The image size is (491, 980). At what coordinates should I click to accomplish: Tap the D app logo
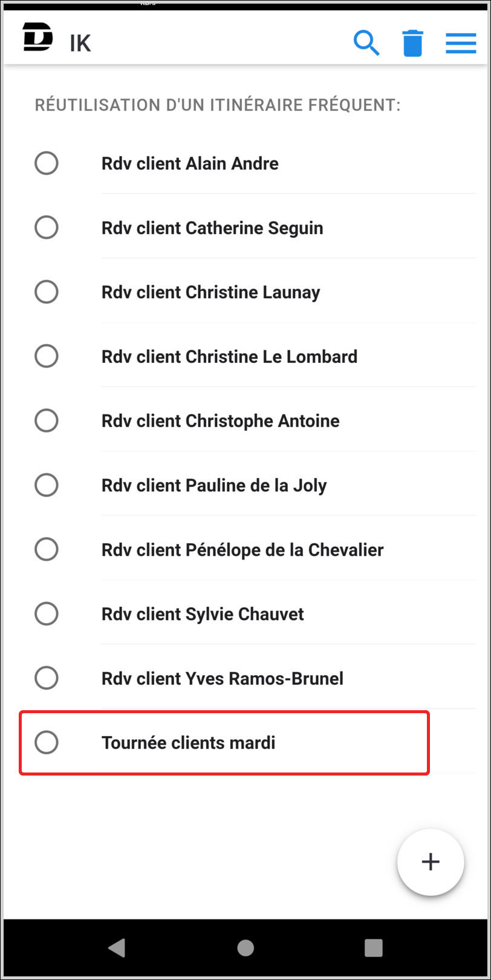[x=37, y=37]
